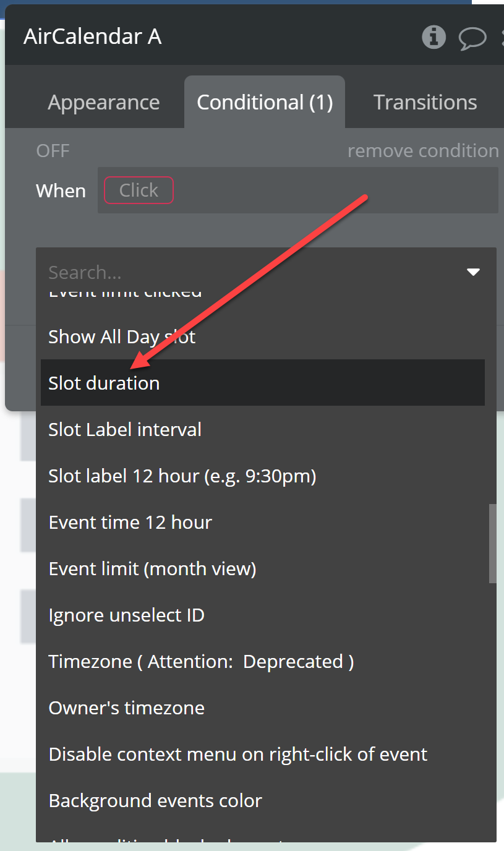
Task: Select Event limit (month view) option
Action: click(263, 568)
